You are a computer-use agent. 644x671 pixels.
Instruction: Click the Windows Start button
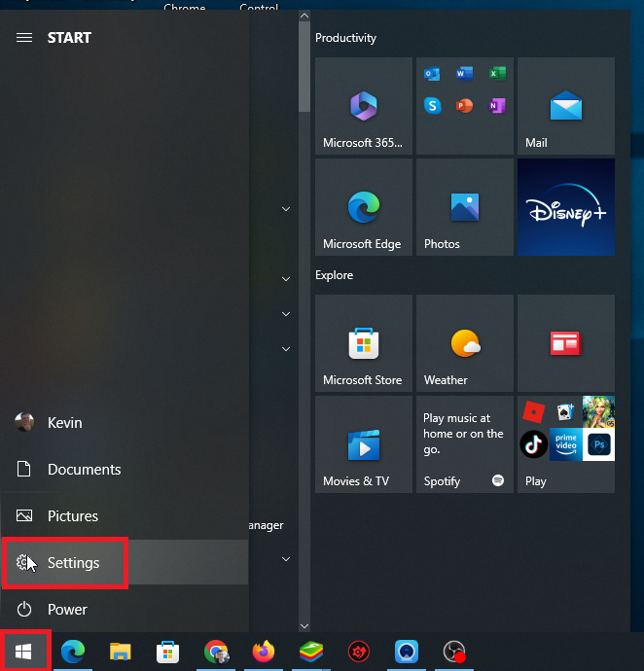23,652
